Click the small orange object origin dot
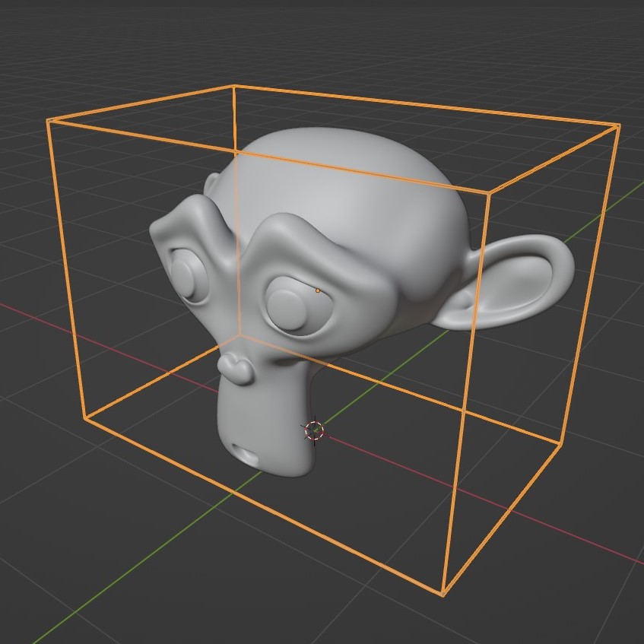Screen dimensions: 644x644 (318, 290)
